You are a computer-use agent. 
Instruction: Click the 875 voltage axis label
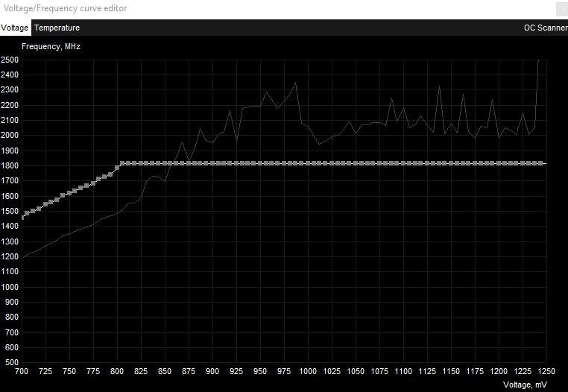coord(189,371)
